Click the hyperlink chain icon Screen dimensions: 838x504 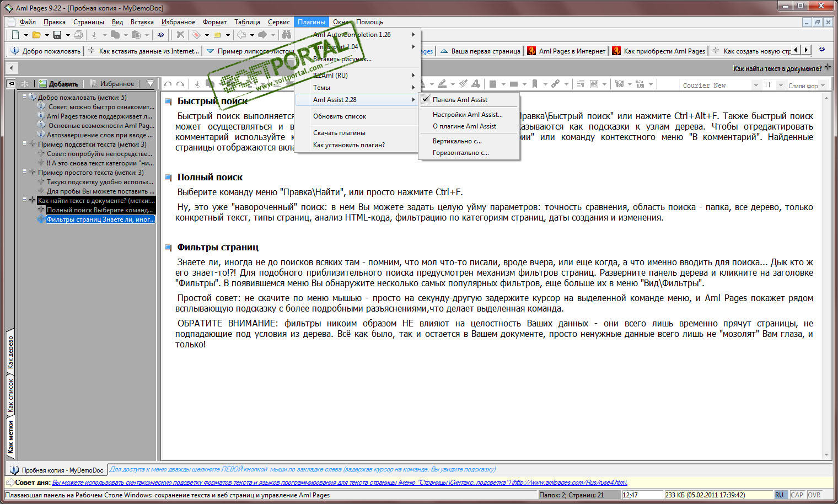(x=555, y=84)
